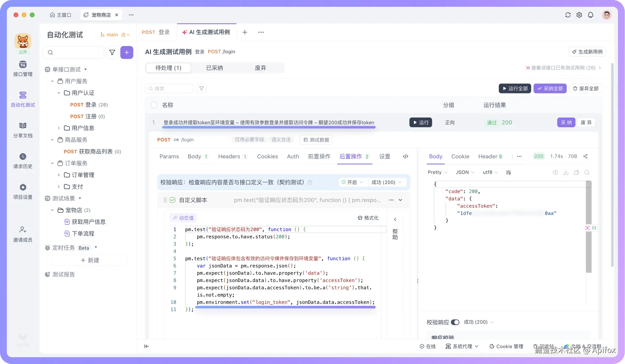Image resolution: width=625 pixels, height=364 pixels.
Task: Switch to the 已采纳 tab
Action: (214, 68)
